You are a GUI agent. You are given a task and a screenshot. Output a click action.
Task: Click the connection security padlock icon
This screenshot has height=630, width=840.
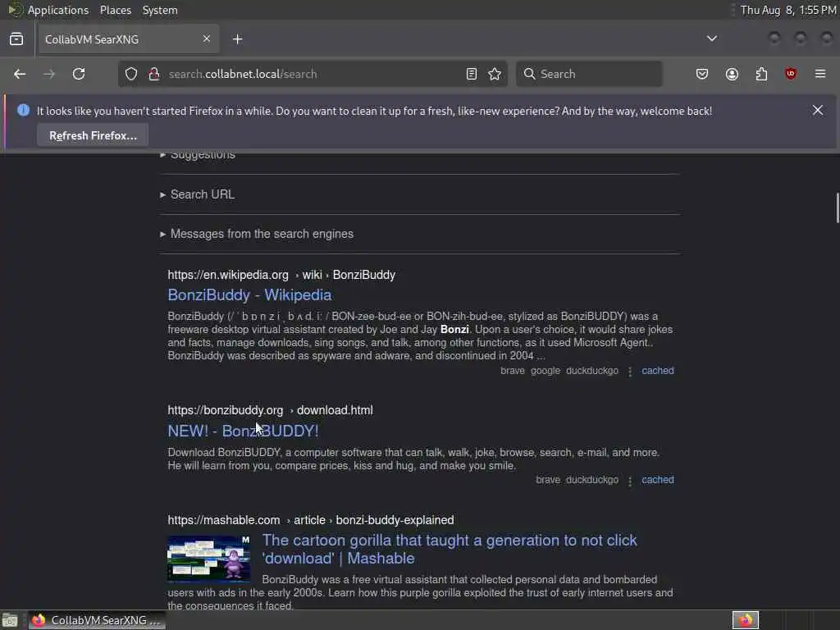click(x=153, y=74)
